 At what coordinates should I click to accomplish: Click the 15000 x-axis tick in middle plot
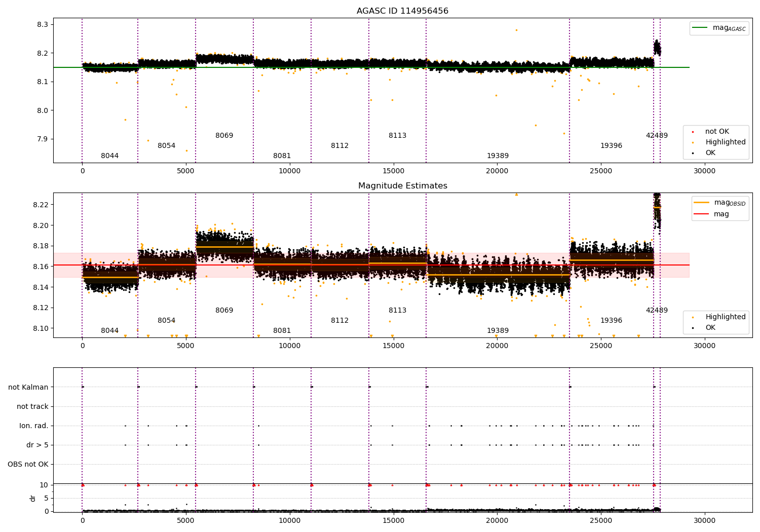point(393,346)
